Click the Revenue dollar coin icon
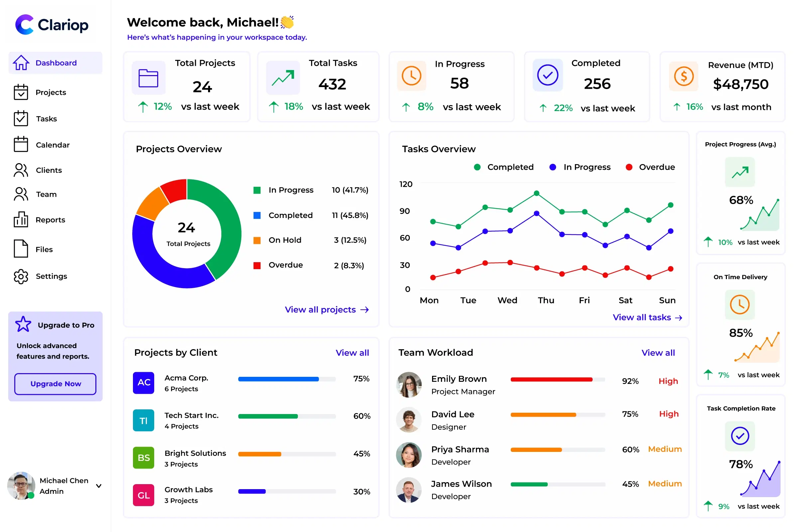The height and width of the screenshot is (532, 798). point(684,76)
